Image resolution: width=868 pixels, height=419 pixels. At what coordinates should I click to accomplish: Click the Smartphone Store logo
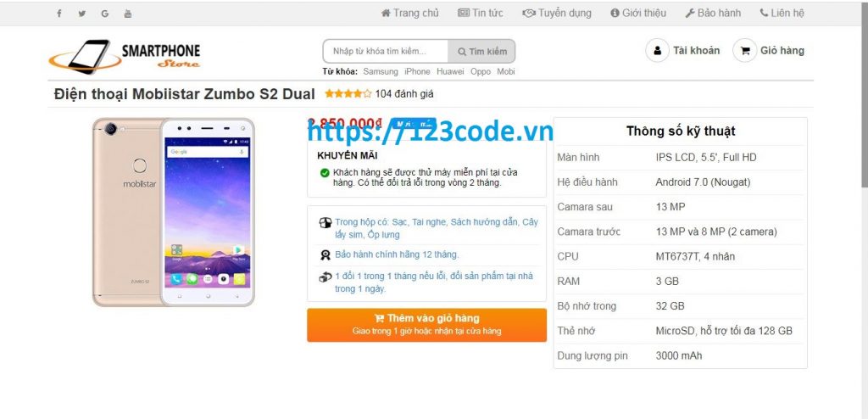125,57
